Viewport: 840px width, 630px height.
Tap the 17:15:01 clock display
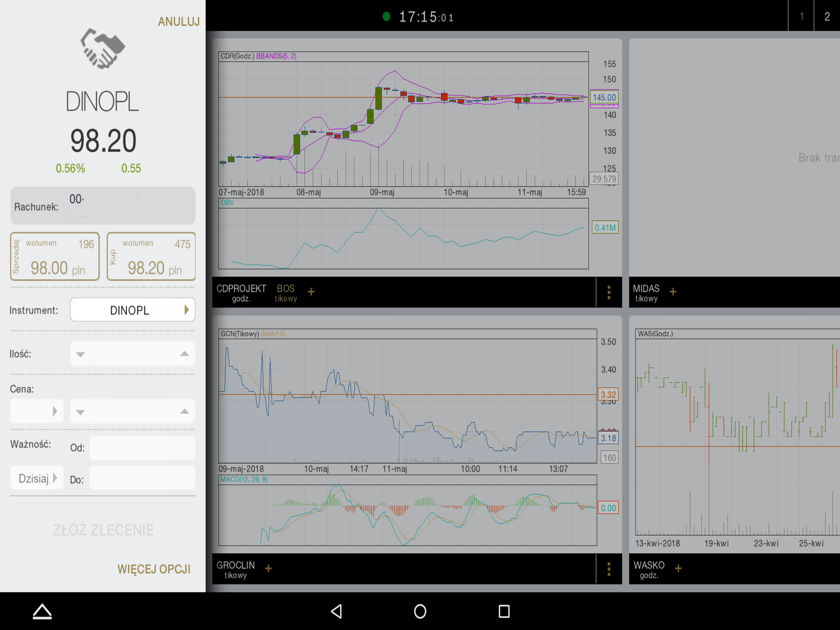click(x=426, y=17)
